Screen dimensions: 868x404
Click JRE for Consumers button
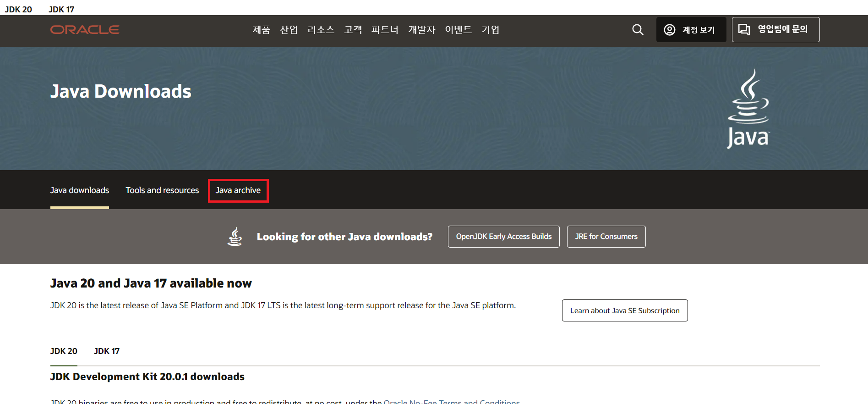click(606, 237)
